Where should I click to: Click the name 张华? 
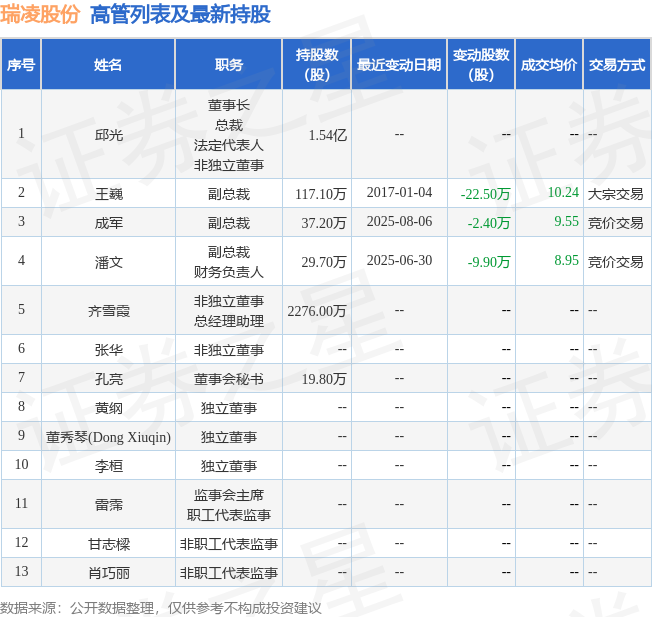pyautogui.click(x=109, y=350)
